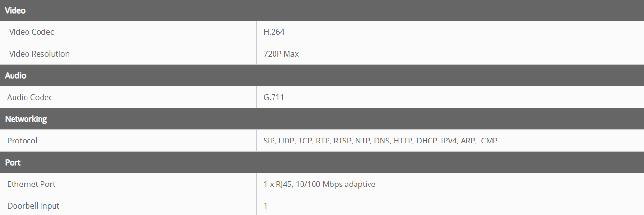Screen dimensions: 644x215
Task: Click the RJ45 10/100 Mbps adaptive value
Action: point(319,184)
